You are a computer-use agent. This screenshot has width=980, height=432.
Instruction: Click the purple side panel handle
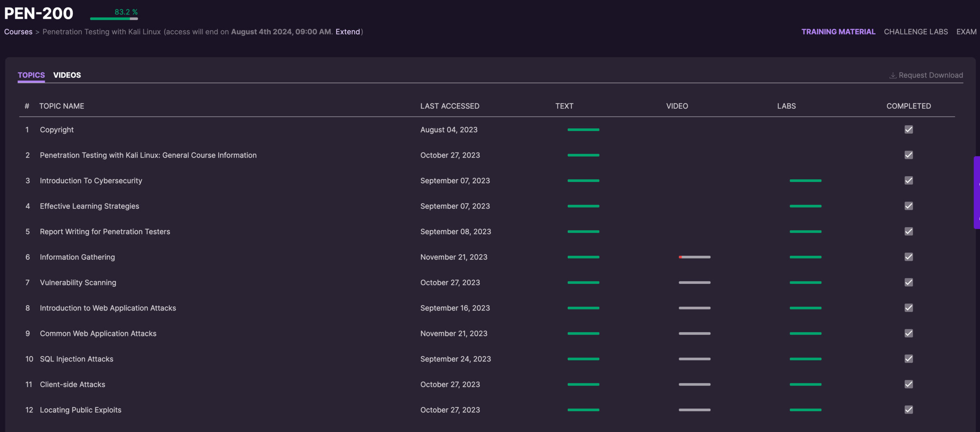coord(977,192)
